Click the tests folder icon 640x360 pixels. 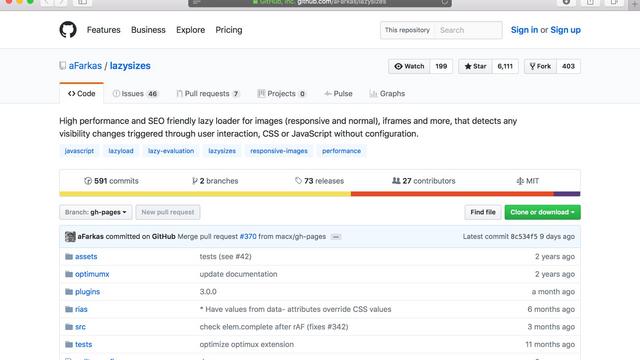coord(69,344)
